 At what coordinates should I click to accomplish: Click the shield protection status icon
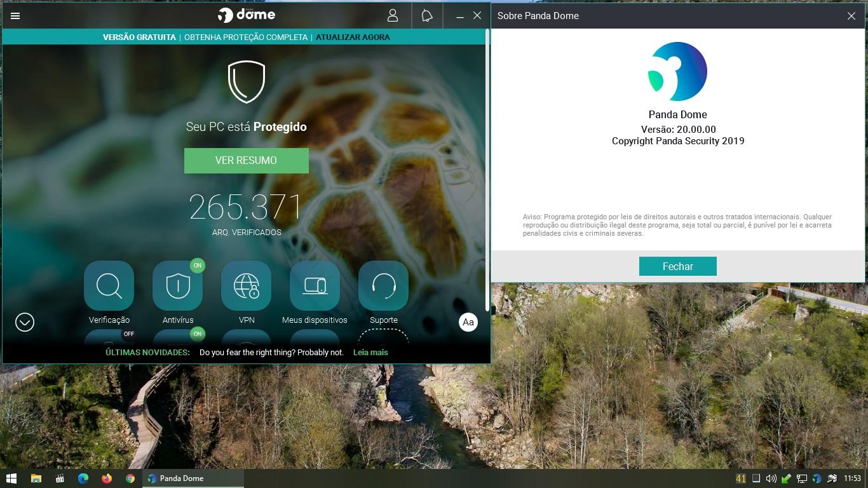(x=247, y=82)
